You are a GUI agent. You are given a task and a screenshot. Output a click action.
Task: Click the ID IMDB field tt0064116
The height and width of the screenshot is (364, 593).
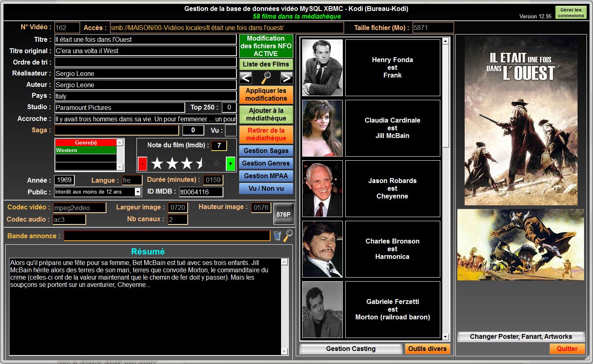coord(201,192)
